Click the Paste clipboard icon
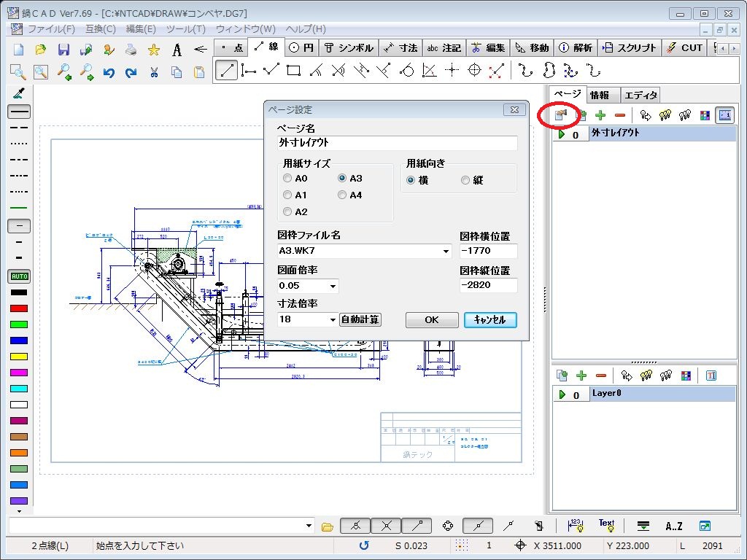747x560 pixels. coord(199,72)
